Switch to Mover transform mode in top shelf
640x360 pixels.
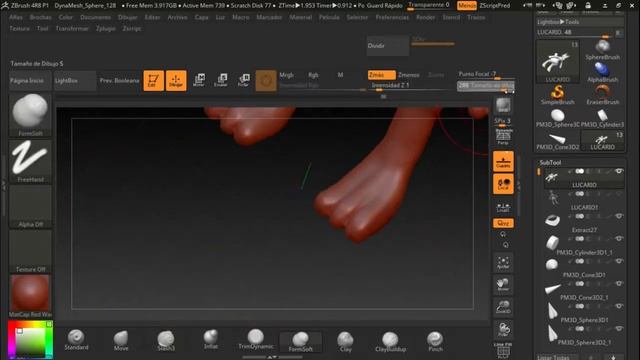click(199, 80)
